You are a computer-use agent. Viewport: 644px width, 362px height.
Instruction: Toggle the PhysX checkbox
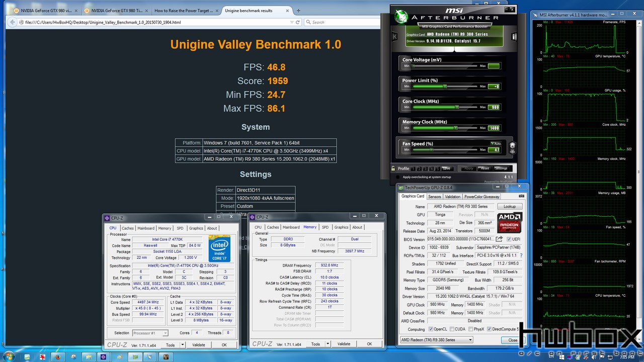[470, 329]
